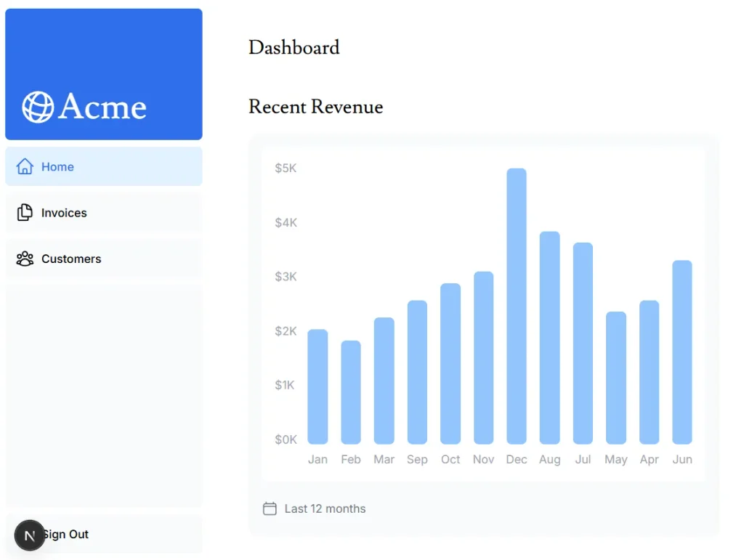The width and height of the screenshot is (744, 560).
Task: Click the Mar month label
Action: click(x=384, y=460)
